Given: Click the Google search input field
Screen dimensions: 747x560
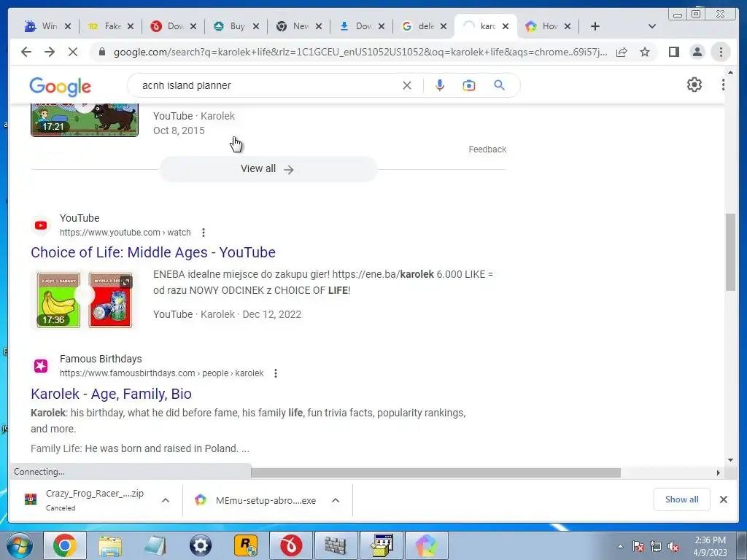Looking at the screenshot, I should [267, 85].
